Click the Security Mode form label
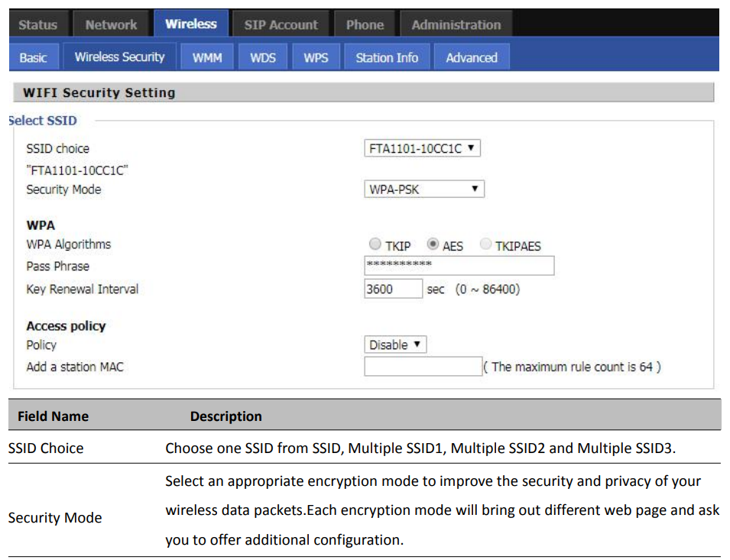The image size is (730, 560). point(63,189)
